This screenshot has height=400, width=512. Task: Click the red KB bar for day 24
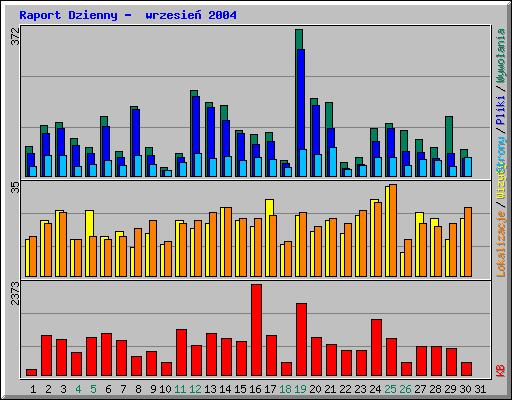pos(376,348)
